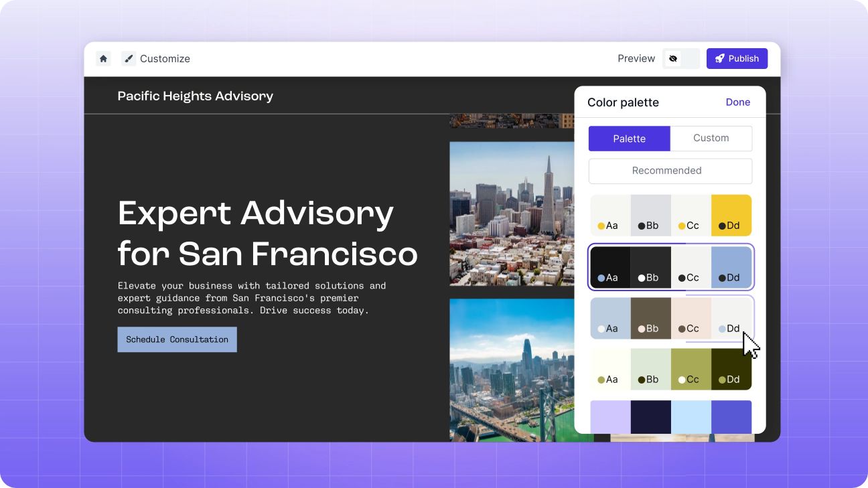Select the dark palette with blue Dd

coord(671,267)
